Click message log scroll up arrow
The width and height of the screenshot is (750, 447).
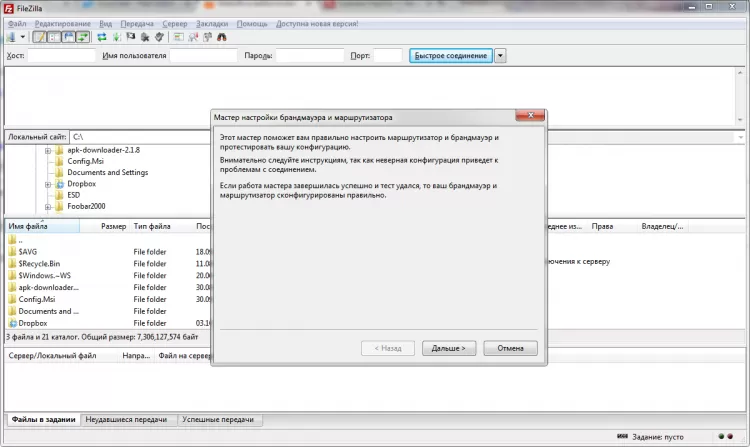coord(740,73)
